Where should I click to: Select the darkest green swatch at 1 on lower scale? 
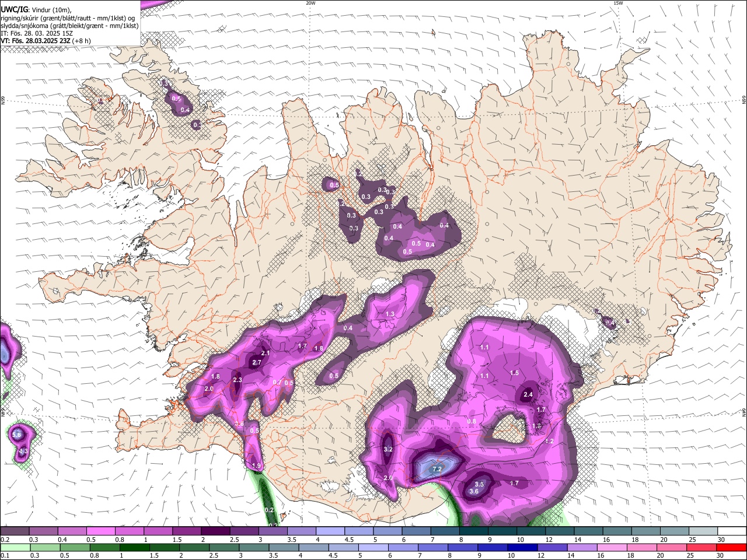tap(134, 547)
